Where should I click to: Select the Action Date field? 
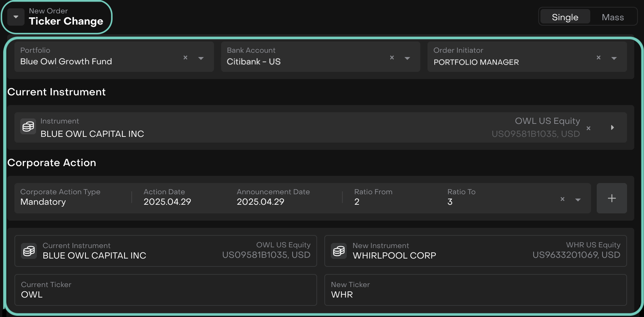tap(167, 198)
